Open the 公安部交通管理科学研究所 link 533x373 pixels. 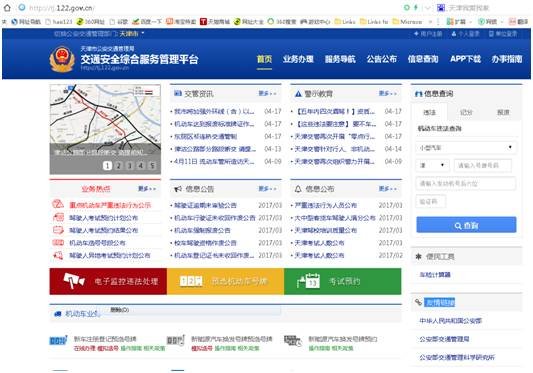coord(457,357)
